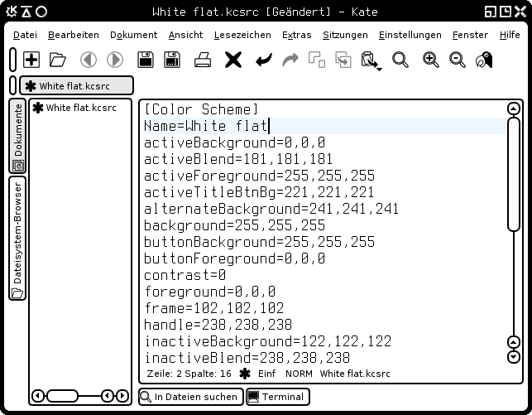
Task: Click the editor scrollbar's down arrow
Action: 513,357
